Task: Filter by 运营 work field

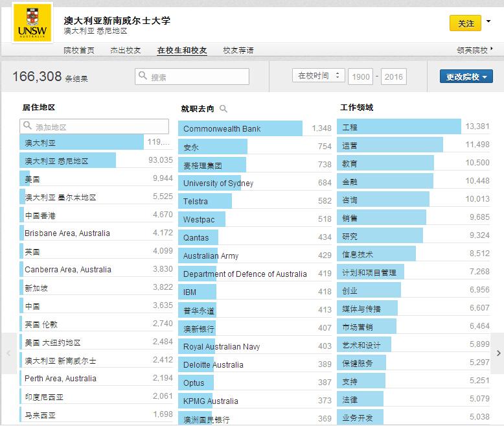Action: [413, 145]
